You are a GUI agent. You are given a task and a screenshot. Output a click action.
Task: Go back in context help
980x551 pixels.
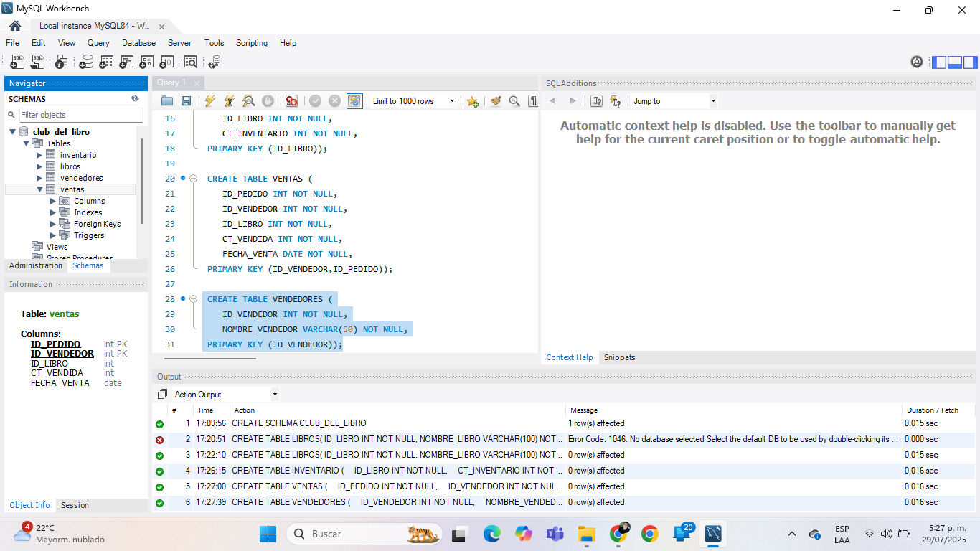pyautogui.click(x=553, y=101)
